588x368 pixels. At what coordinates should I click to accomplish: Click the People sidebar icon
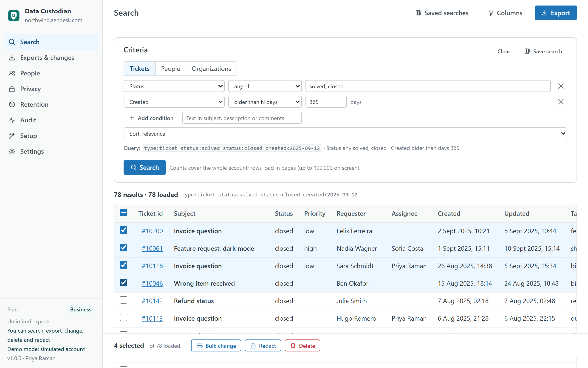[12, 73]
